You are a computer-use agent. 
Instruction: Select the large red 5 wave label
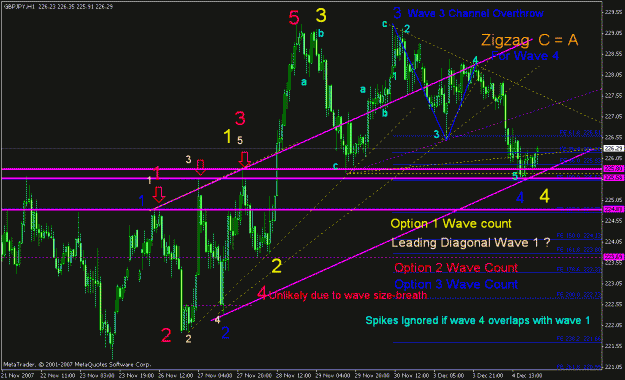[x=294, y=18]
